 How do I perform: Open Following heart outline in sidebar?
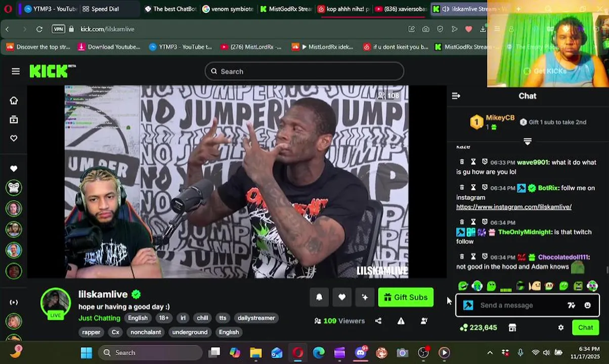click(14, 138)
